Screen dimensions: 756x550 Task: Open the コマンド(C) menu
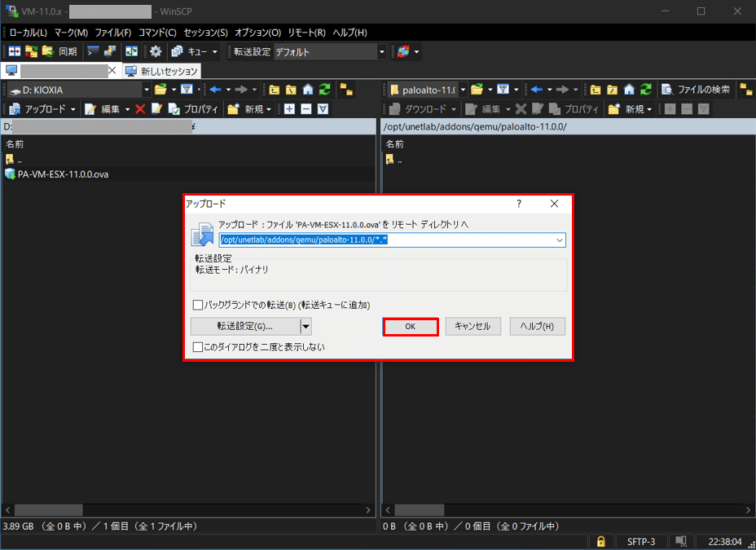tap(157, 33)
